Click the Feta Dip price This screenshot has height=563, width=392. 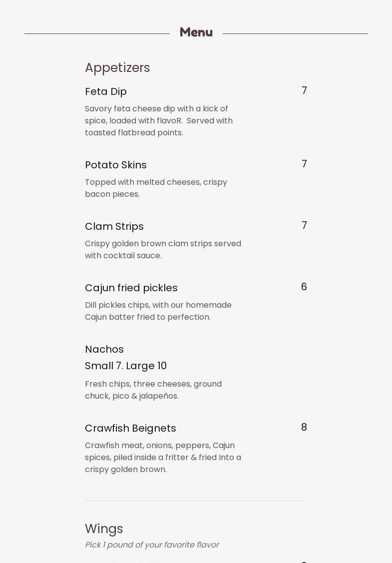[x=304, y=91]
